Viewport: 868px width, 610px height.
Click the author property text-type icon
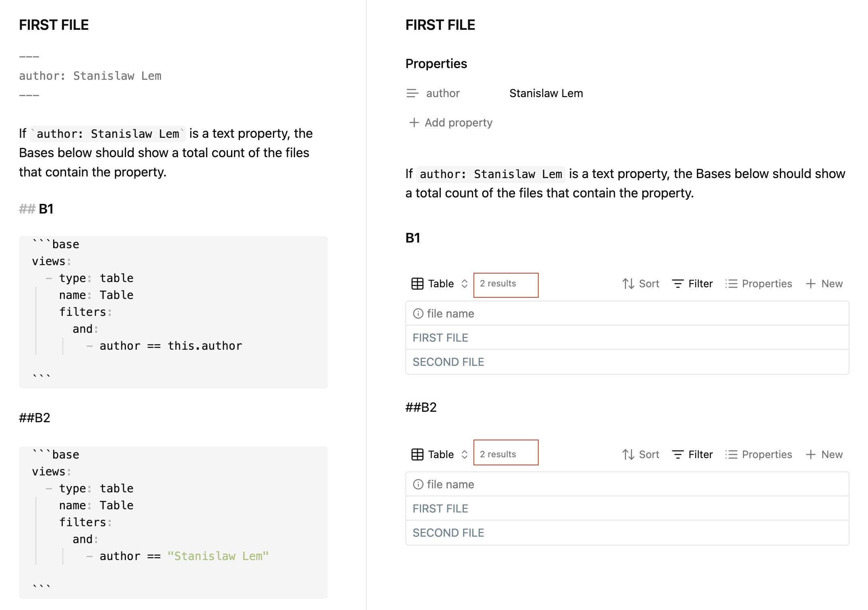412,93
